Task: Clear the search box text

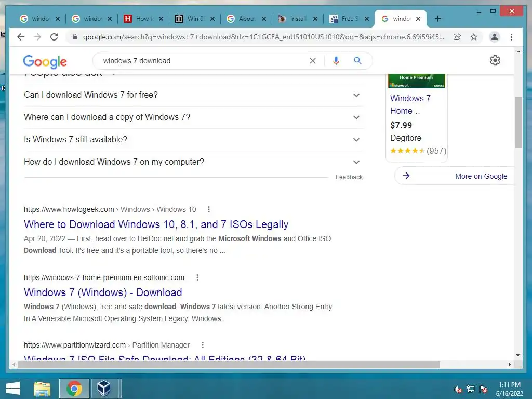Action: click(312, 61)
